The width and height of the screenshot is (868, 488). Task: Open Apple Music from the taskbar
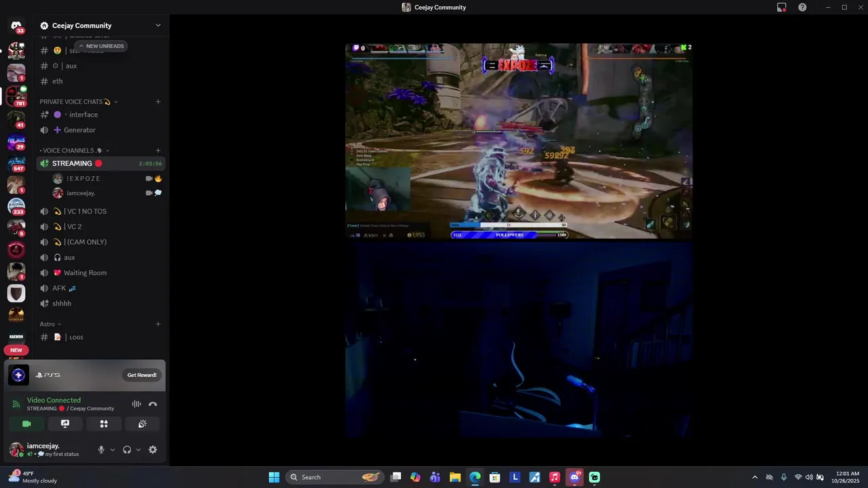554,477
